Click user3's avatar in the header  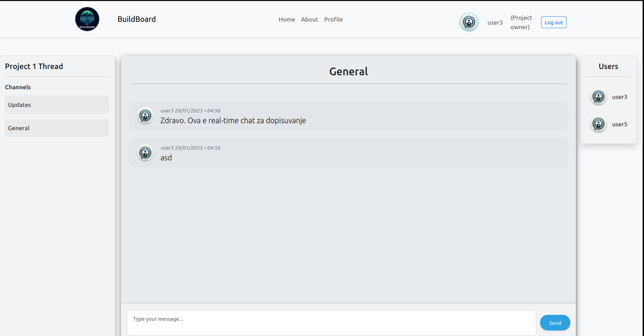click(x=469, y=23)
